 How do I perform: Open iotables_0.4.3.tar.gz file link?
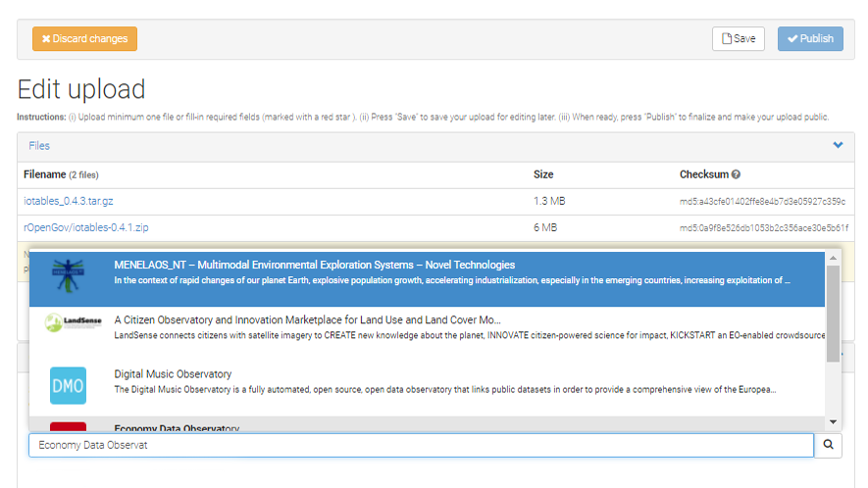(68, 201)
